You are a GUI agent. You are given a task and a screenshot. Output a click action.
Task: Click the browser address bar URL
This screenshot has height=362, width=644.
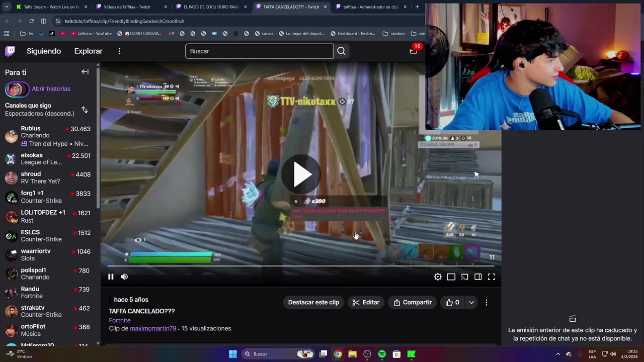[124, 21]
